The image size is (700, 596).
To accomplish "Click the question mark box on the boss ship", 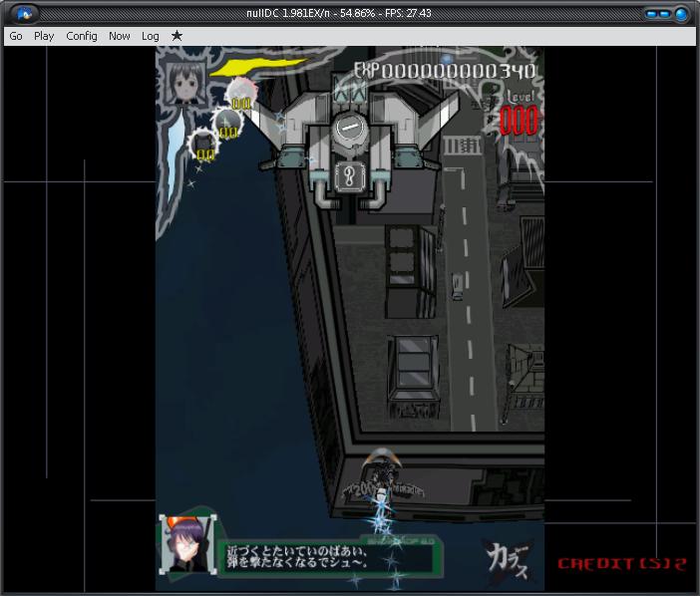I will 350,176.
